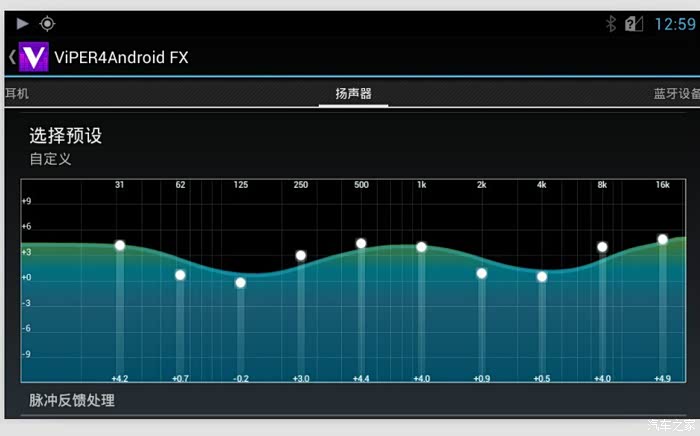Select the 扬声器 speaker tab
Viewport: 700px width, 436px height.
tap(353, 93)
